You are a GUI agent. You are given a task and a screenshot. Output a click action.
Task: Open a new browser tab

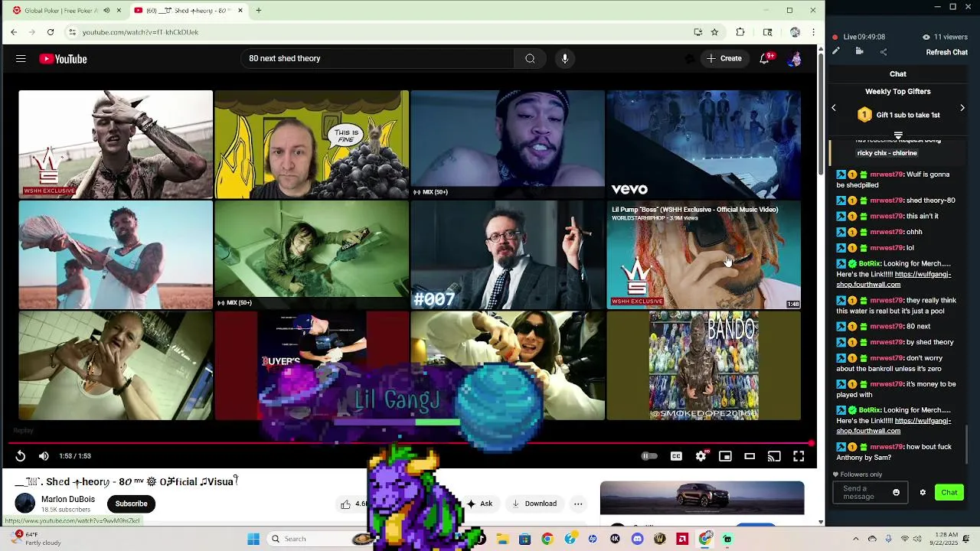259,11
